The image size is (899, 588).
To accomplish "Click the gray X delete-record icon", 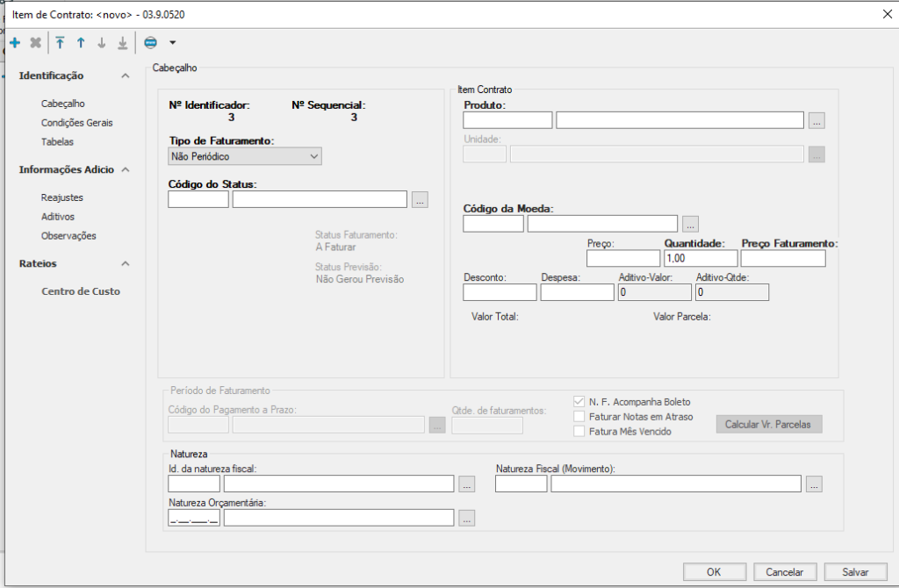I will (x=36, y=42).
